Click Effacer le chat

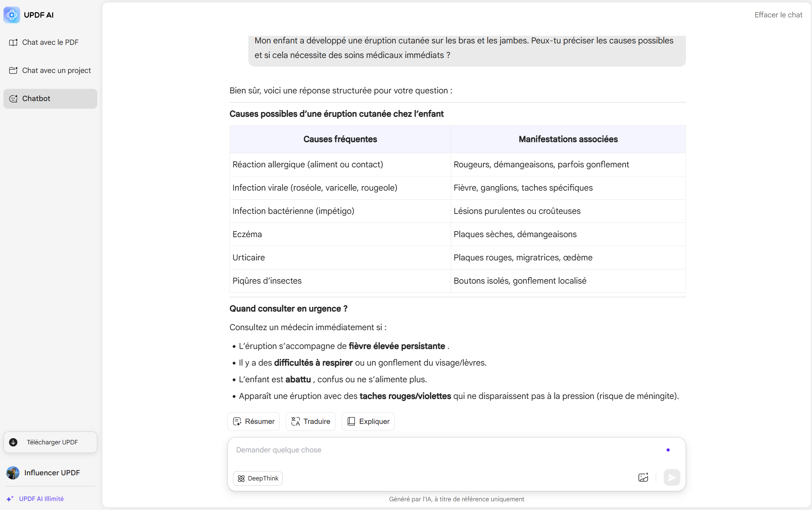[778, 15]
